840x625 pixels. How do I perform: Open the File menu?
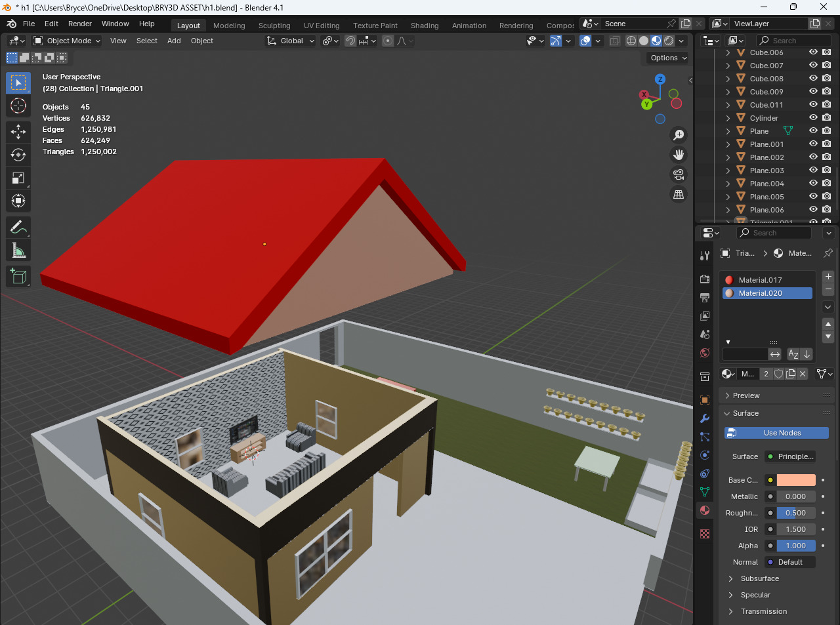(29, 24)
